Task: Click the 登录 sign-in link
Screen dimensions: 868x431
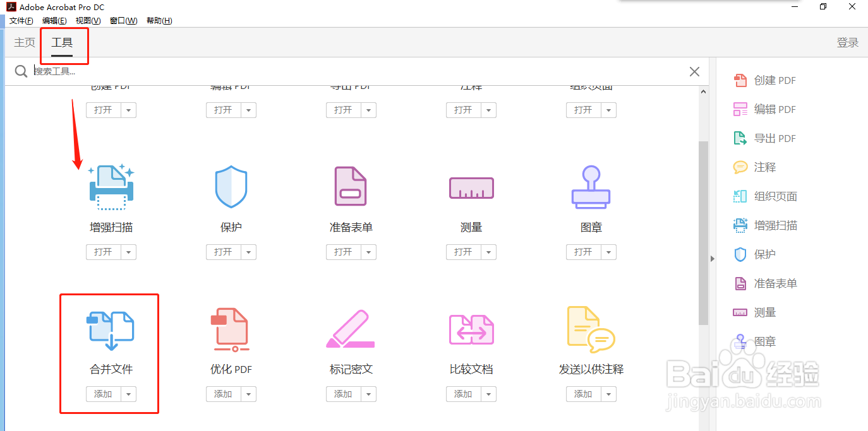Action: (x=848, y=42)
